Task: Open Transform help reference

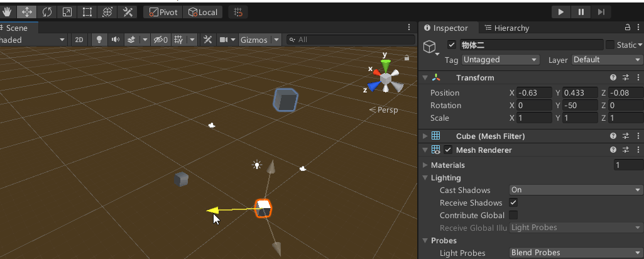Action: (x=613, y=78)
